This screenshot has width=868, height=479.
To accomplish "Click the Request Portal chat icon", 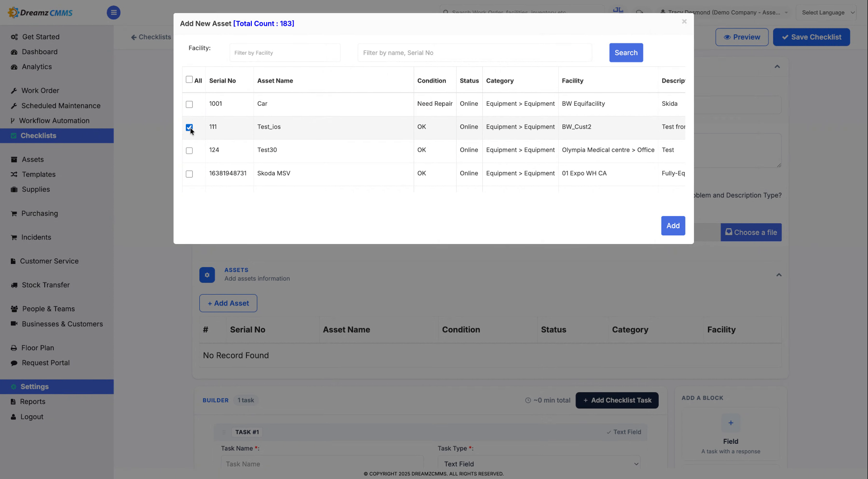I will click(x=14, y=363).
